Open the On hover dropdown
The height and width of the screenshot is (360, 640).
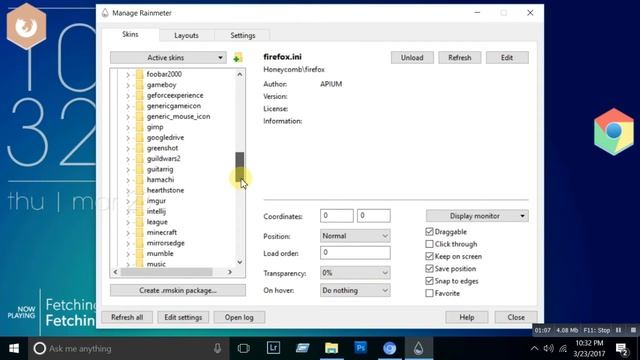click(355, 290)
